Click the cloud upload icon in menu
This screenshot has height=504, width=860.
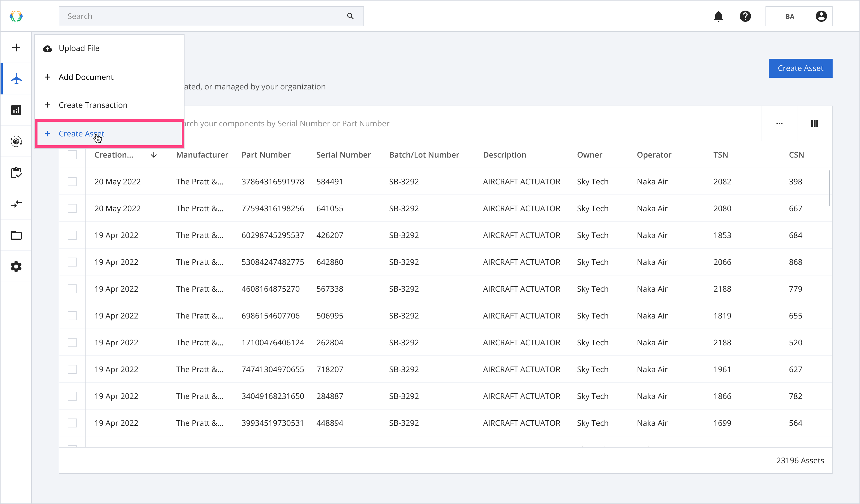[48, 48]
